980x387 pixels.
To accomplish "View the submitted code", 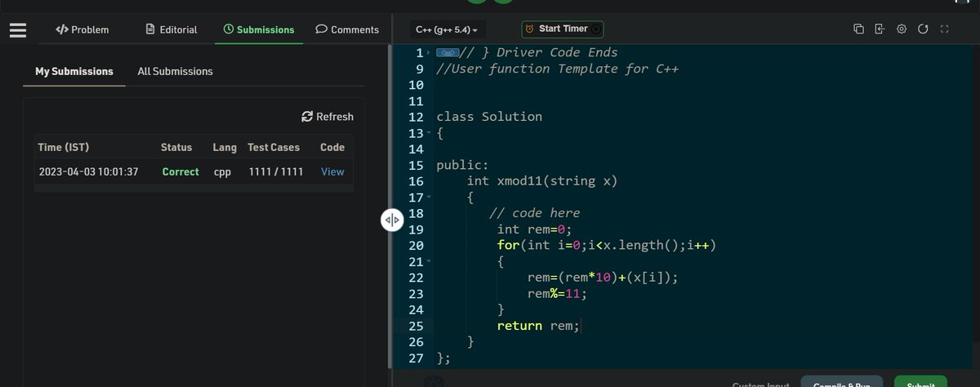I will [332, 171].
